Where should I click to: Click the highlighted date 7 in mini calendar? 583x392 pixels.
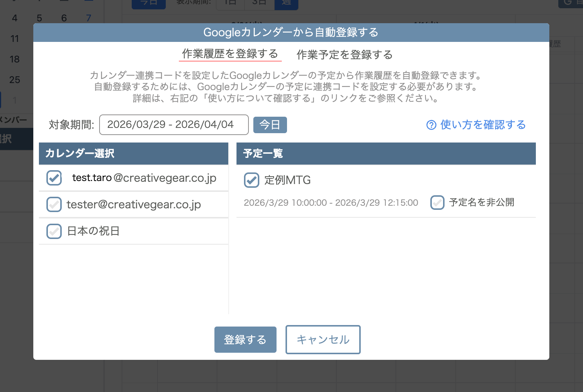click(x=88, y=18)
